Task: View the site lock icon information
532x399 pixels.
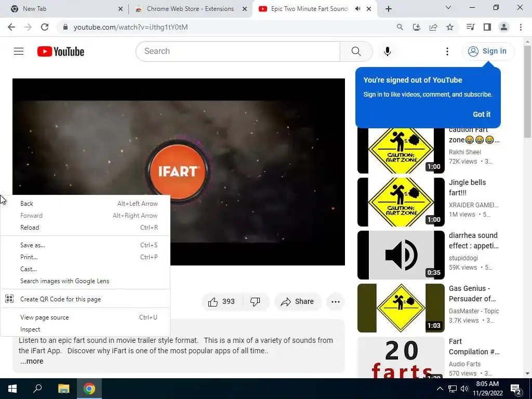Action: click(65, 27)
